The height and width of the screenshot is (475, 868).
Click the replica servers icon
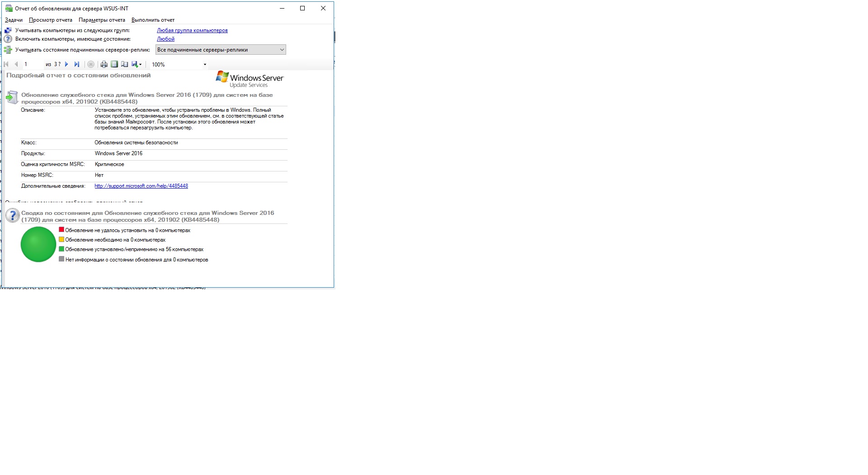tap(8, 50)
